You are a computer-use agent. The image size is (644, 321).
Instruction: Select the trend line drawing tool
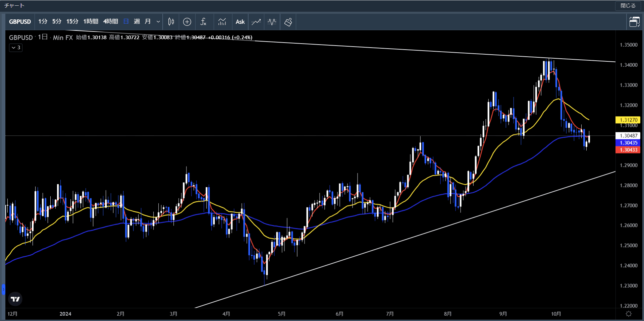coord(256,22)
